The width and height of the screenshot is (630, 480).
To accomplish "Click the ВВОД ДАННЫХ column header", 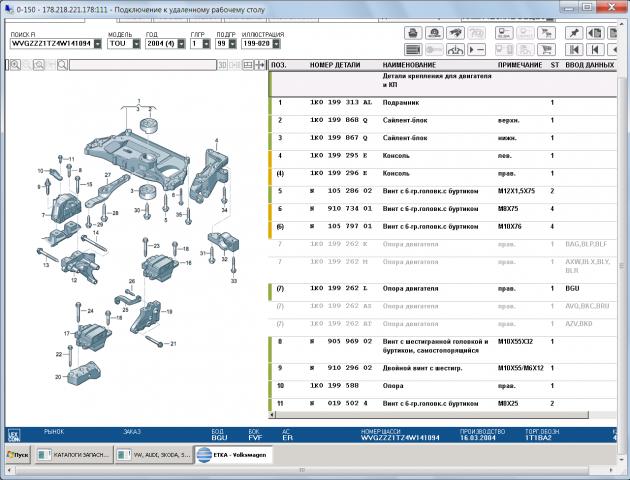I will 589,65.
